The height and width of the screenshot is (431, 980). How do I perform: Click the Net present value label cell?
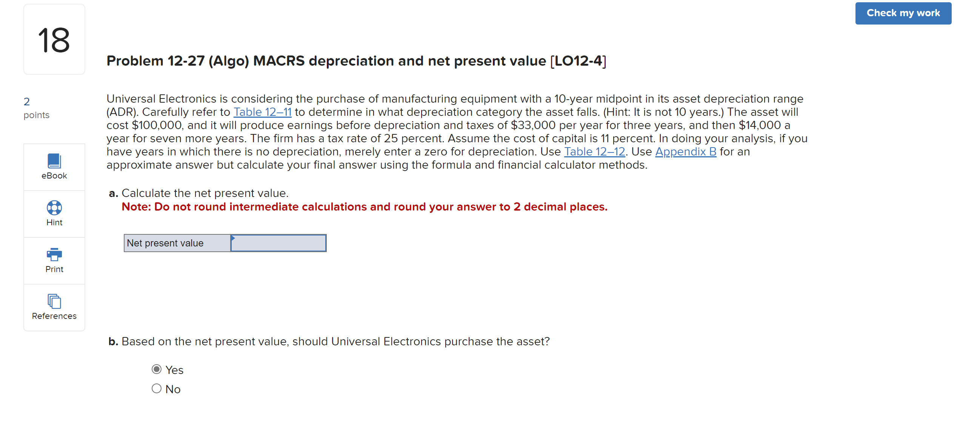[x=176, y=243]
